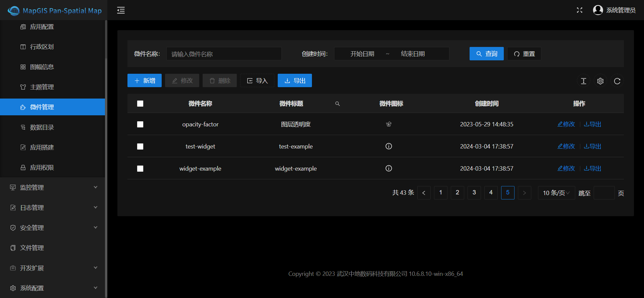This screenshot has width=644, height=298.
Task: Check the widget-example row checkbox
Action: pos(140,169)
